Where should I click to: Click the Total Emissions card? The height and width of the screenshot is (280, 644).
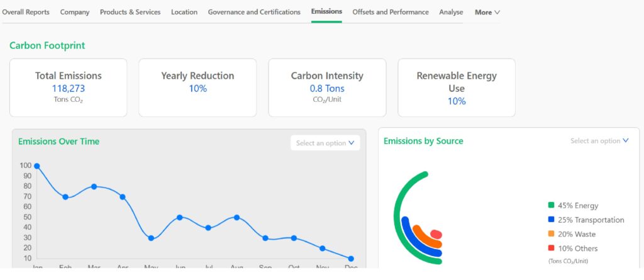pyautogui.click(x=69, y=87)
